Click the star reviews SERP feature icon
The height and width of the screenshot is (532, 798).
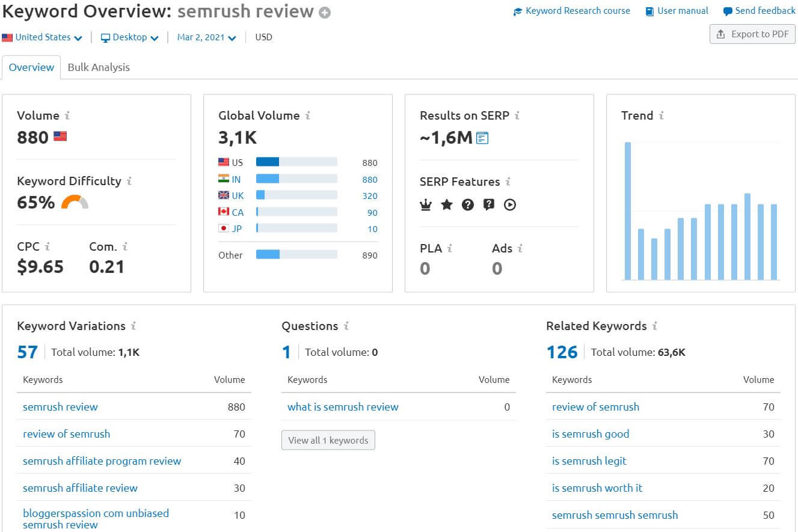click(447, 205)
